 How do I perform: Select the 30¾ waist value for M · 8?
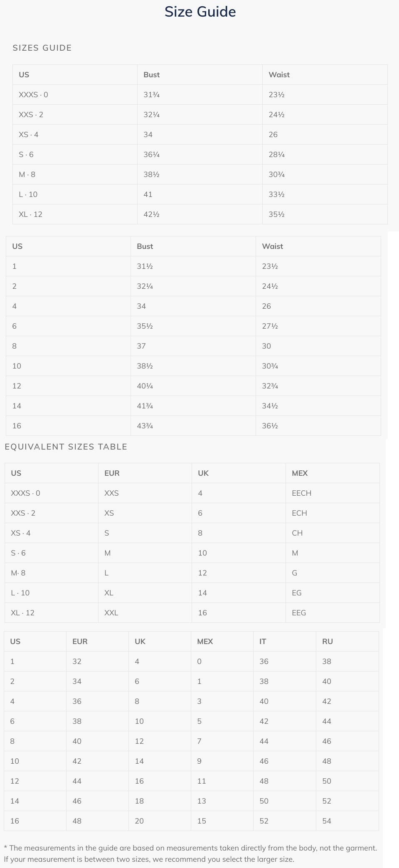click(x=276, y=175)
